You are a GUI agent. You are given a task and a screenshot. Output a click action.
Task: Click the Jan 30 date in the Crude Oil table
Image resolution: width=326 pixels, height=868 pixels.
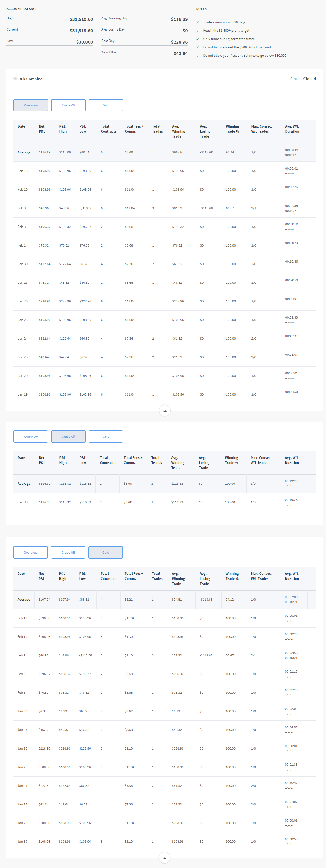click(x=23, y=502)
